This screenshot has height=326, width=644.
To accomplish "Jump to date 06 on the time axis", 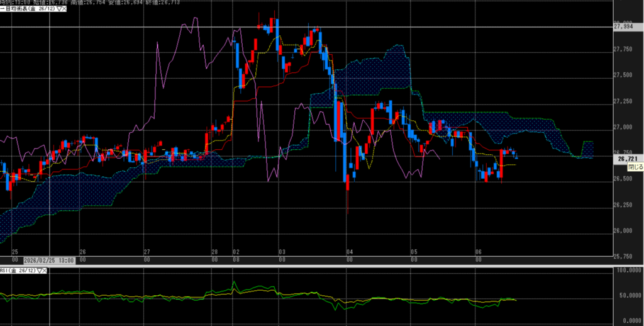I will (x=479, y=252).
